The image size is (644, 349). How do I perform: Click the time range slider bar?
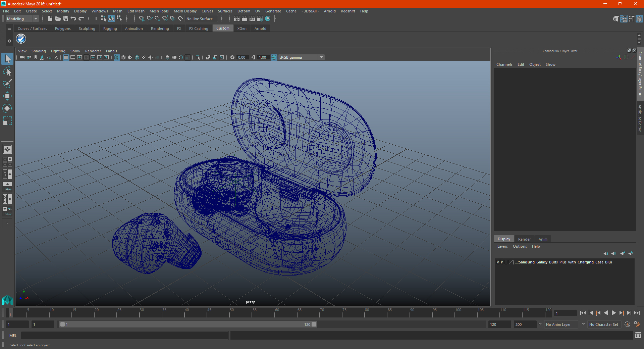point(188,325)
